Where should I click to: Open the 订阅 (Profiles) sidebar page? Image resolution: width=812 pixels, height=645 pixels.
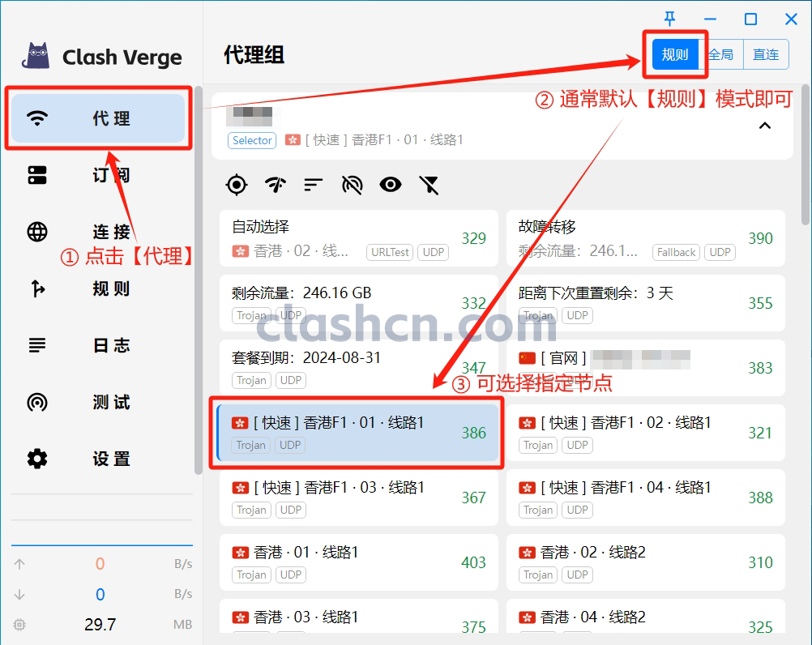coord(98,175)
